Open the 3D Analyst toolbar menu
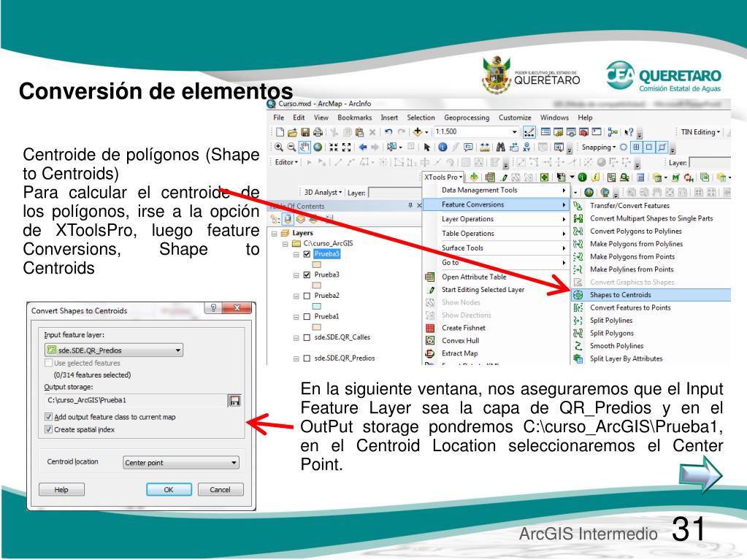 tap(323, 192)
